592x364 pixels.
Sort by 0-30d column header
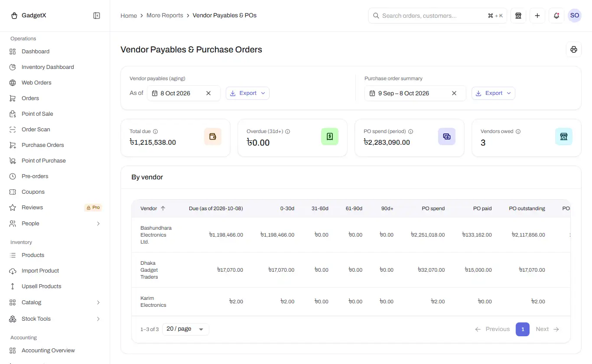[x=287, y=208]
